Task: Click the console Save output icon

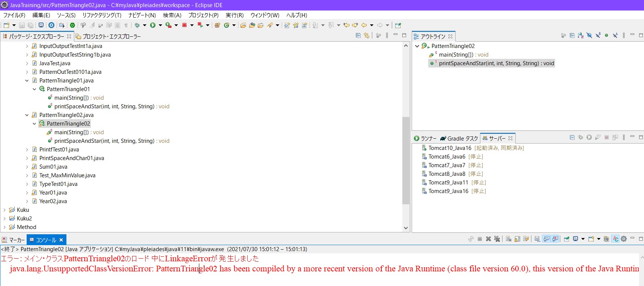Action: (x=537, y=239)
